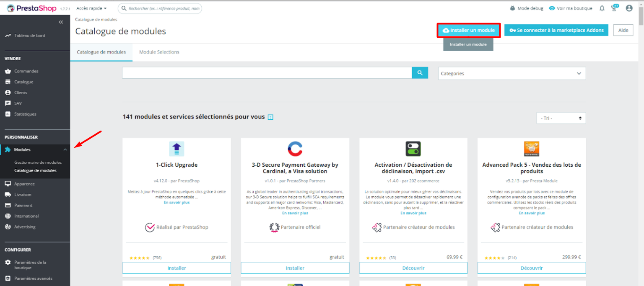Click the Advertising icon
This screenshot has width=644, height=286.
tap(8, 227)
